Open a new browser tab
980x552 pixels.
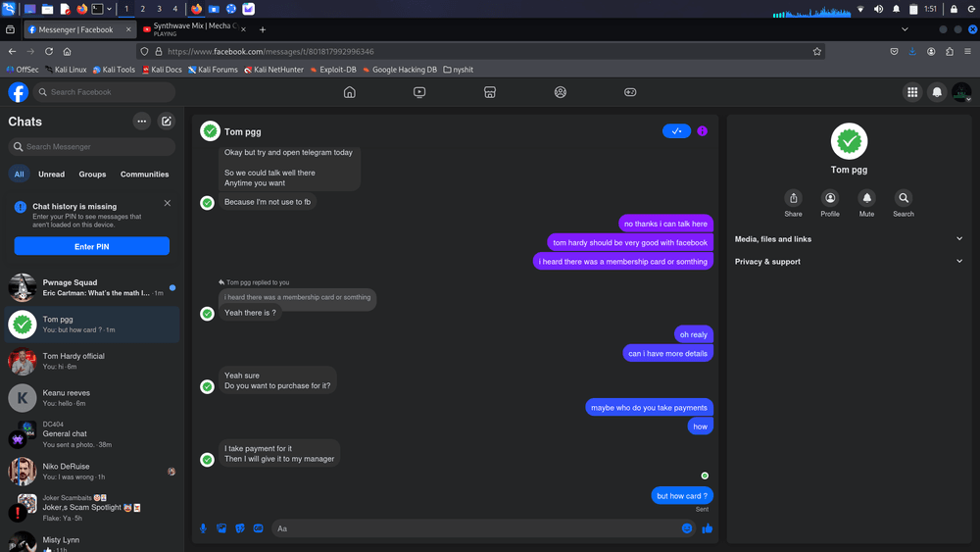pyautogui.click(x=263, y=29)
